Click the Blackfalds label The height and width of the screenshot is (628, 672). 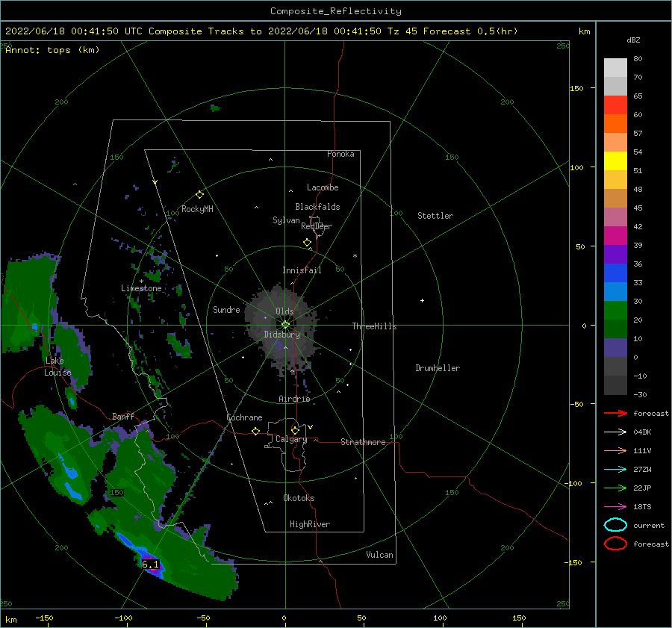(x=317, y=207)
